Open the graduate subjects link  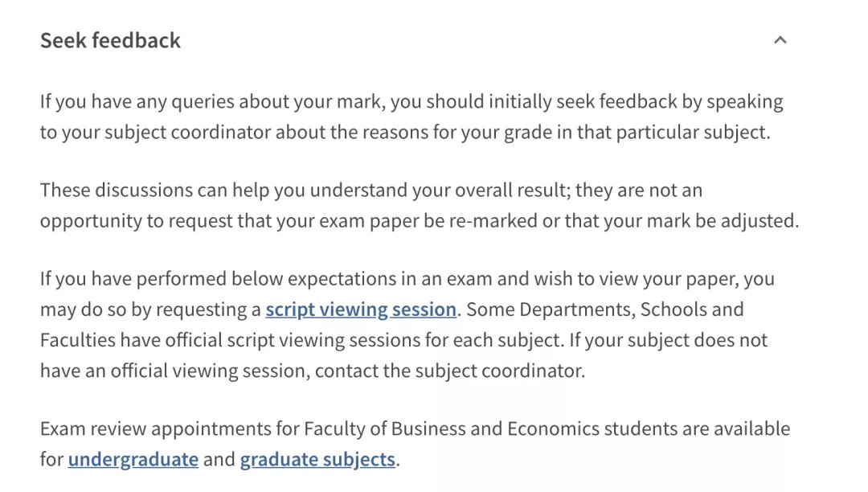coord(317,459)
